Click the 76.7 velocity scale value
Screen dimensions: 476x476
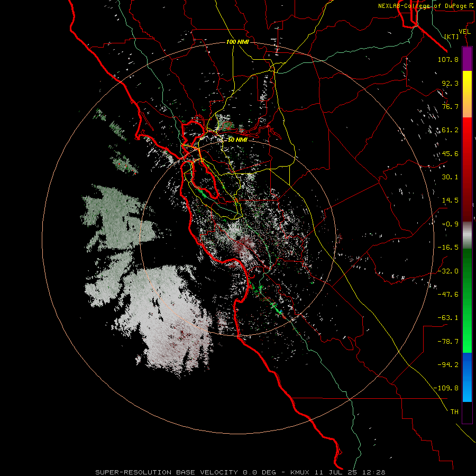pos(450,106)
